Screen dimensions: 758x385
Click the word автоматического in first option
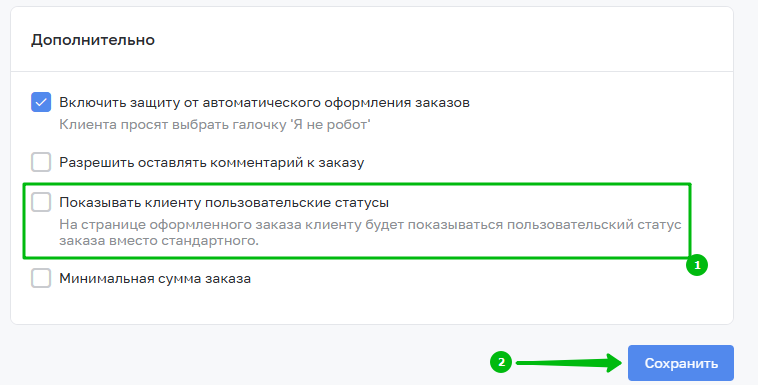tap(261, 103)
